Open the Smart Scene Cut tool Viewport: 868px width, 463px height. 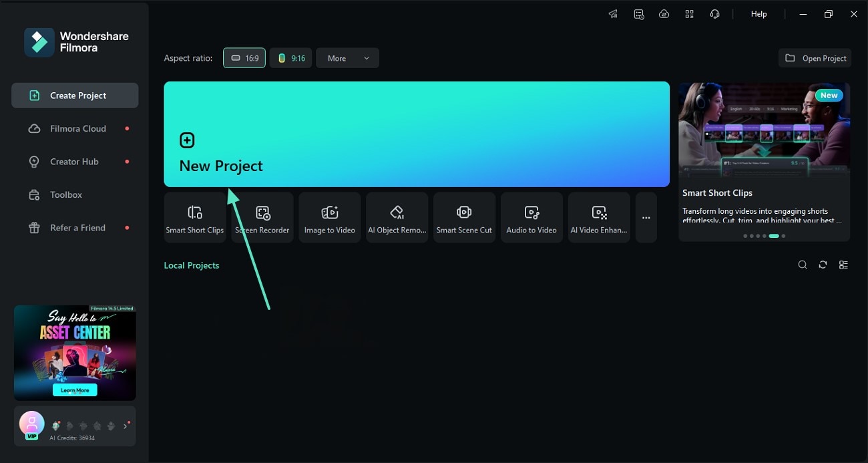[x=464, y=217]
